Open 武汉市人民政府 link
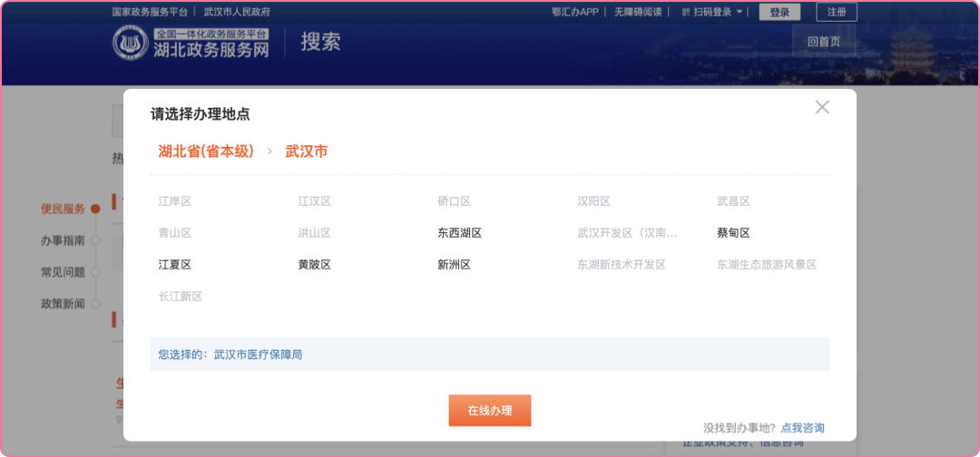980x457 pixels. [237, 13]
